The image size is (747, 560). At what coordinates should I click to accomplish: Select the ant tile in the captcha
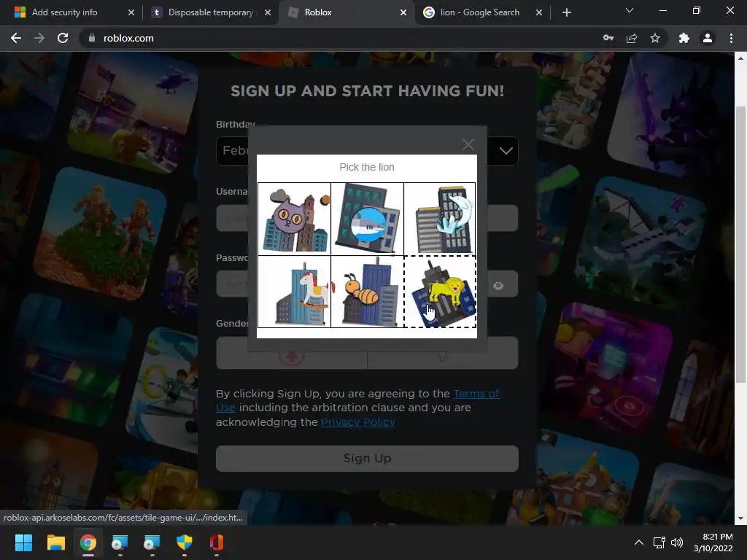[368, 292]
